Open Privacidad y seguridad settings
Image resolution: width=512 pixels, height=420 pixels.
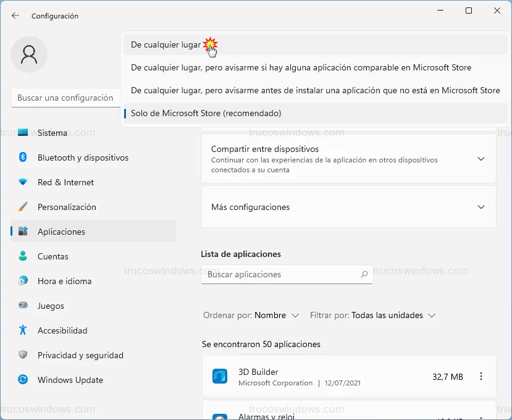pyautogui.click(x=80, y=355)
